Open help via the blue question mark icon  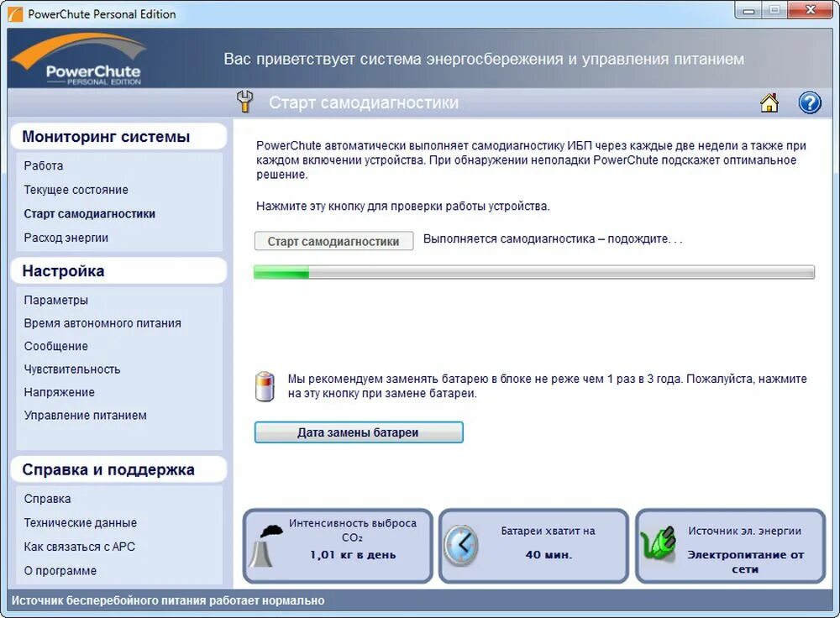810,102
